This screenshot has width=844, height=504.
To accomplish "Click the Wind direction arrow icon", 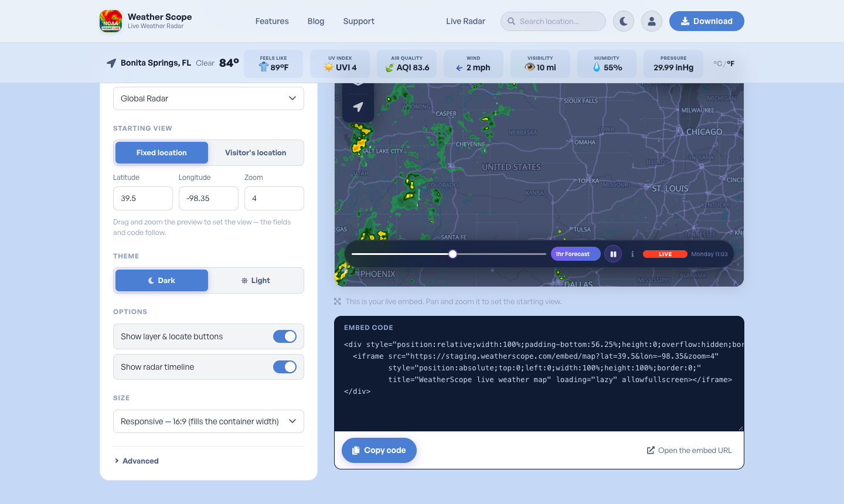I will (460, 68).
